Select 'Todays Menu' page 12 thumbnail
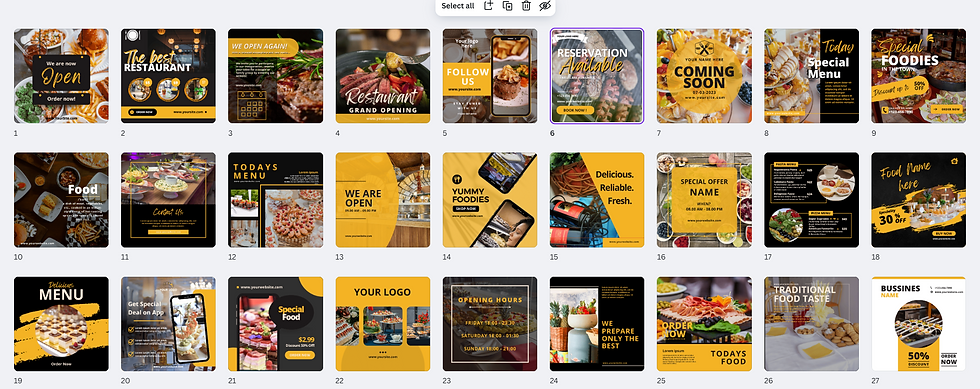The height and width of the screenshot is (389, 980). tap(276, 200)
